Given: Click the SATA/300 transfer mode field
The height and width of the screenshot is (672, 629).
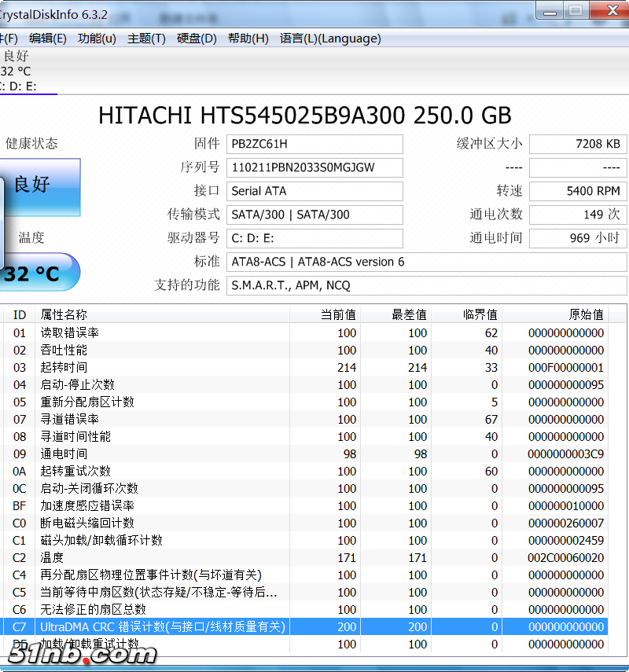Looking at the screenshot, I should pyautogui.click(x=314, y=215).
